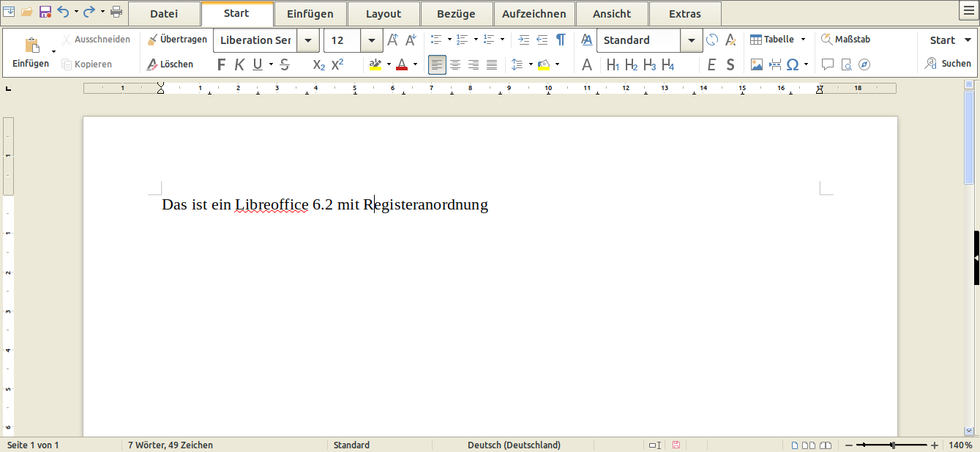Align paragraph to the left

click(x=437, y=64)
